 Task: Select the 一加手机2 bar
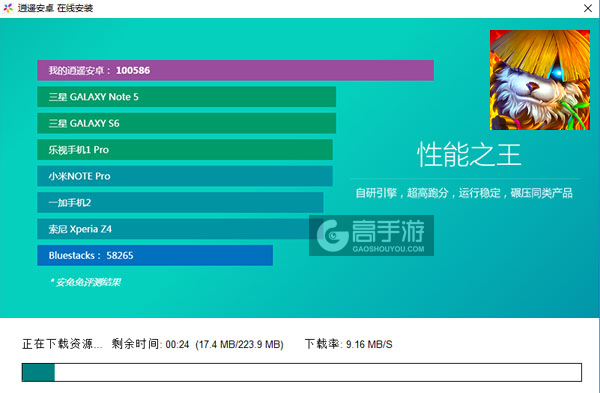[180, 202]
